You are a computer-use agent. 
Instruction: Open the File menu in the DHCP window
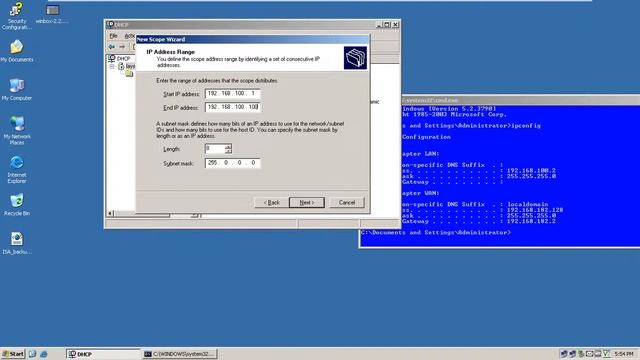pyautogui.click(x=113, y=36)
